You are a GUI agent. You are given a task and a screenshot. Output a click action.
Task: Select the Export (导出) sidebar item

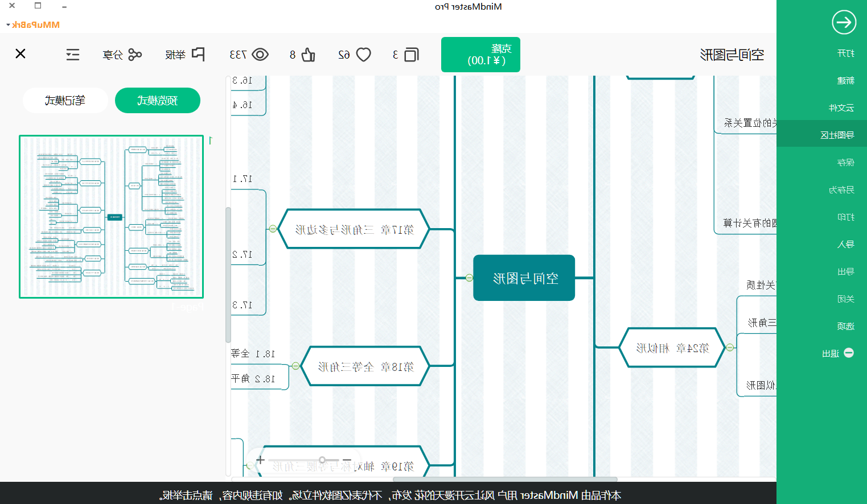pyautogui.click(x=846, y=271)
